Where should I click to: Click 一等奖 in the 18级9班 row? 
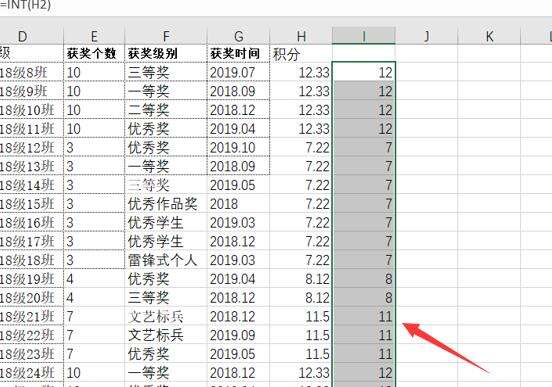point(166,91)
